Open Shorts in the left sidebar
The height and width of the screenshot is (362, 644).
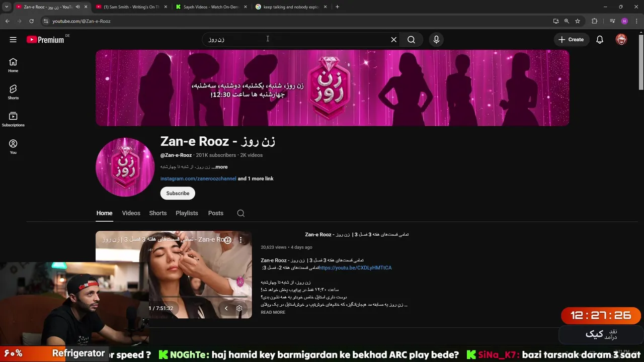click(13, 92)
